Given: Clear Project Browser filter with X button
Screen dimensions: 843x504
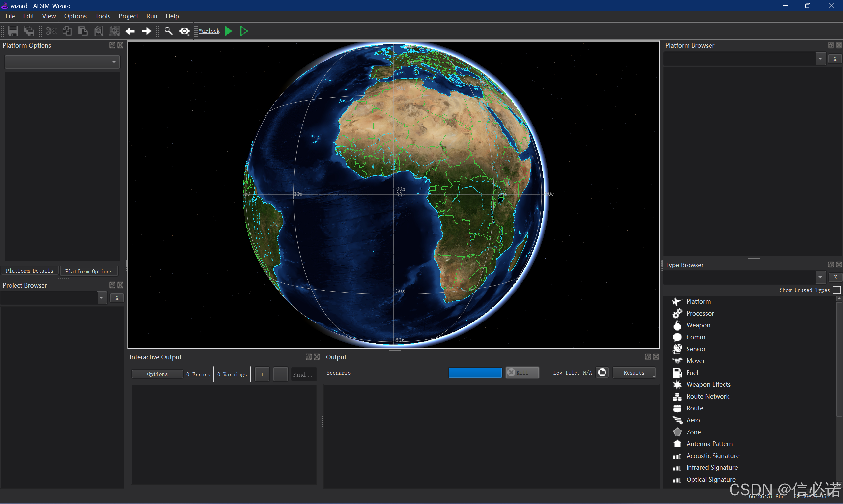Looking at the screenshot, I should point(117,298).
